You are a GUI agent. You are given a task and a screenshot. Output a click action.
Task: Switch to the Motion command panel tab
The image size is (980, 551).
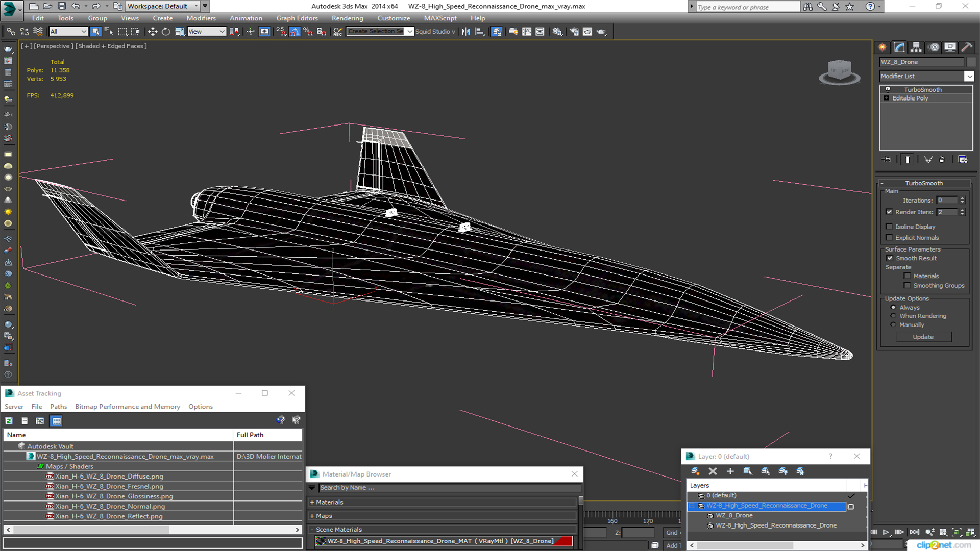(x=934, y=47)
